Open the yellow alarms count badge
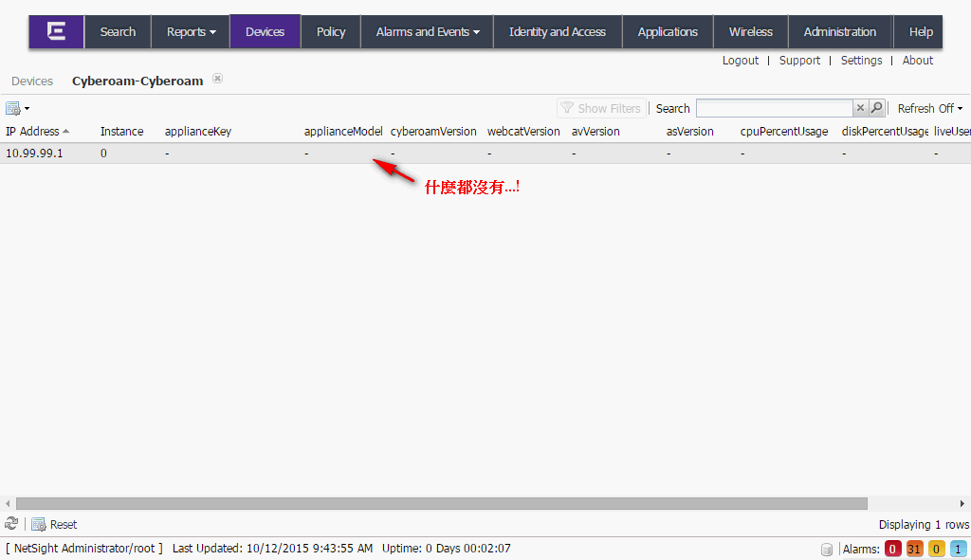 coord(936,549)
